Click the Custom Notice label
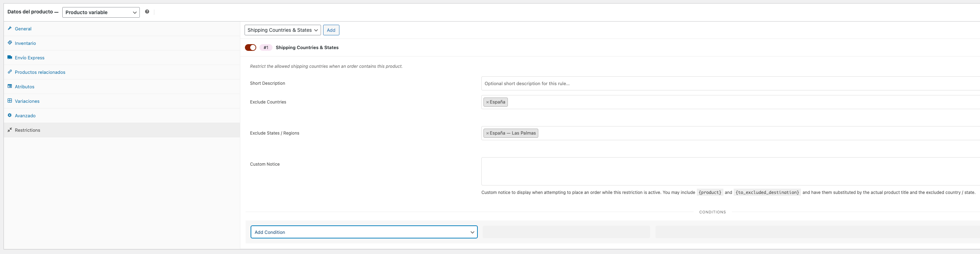Image resolution: width=980 pixels, height=254 pixels. (265, 164)
